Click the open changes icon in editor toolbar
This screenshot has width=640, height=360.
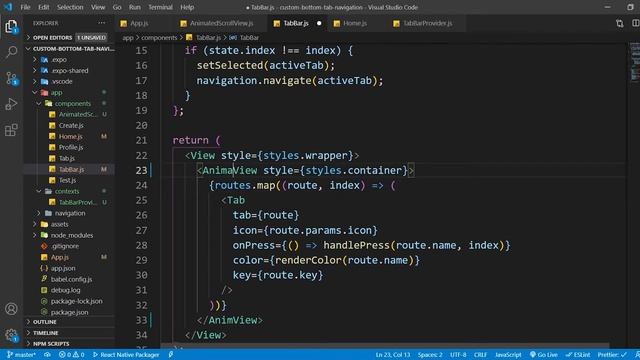(620, 23)
